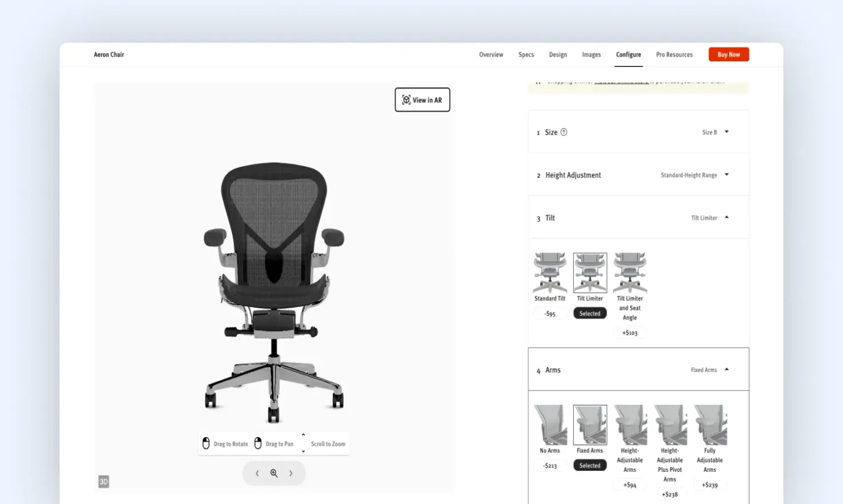Open the Pro Resources tab
The width and height of the screenshot is (843, 504).
tap(674, 54)
